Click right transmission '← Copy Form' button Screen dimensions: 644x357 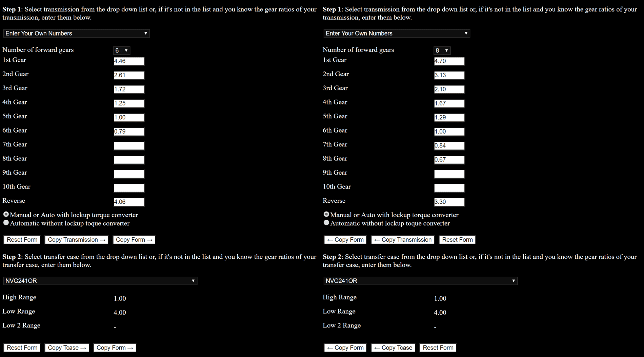[x=345, y=240]
